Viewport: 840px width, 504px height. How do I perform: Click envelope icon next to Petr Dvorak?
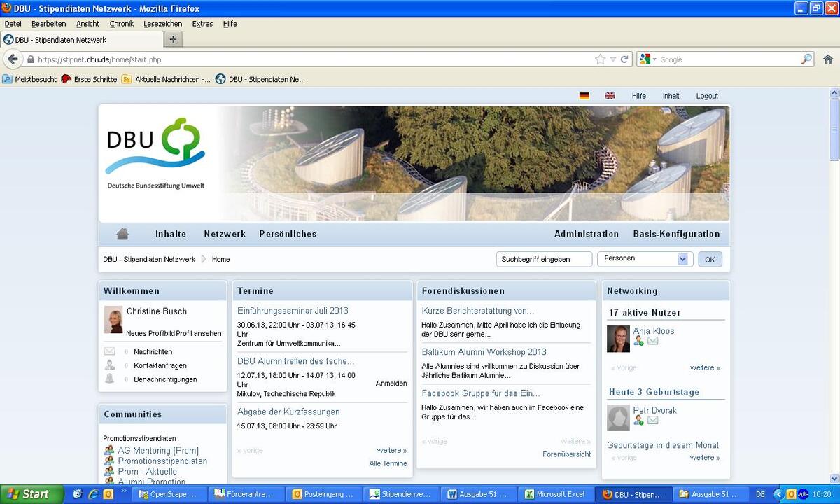tap(652, 420)
